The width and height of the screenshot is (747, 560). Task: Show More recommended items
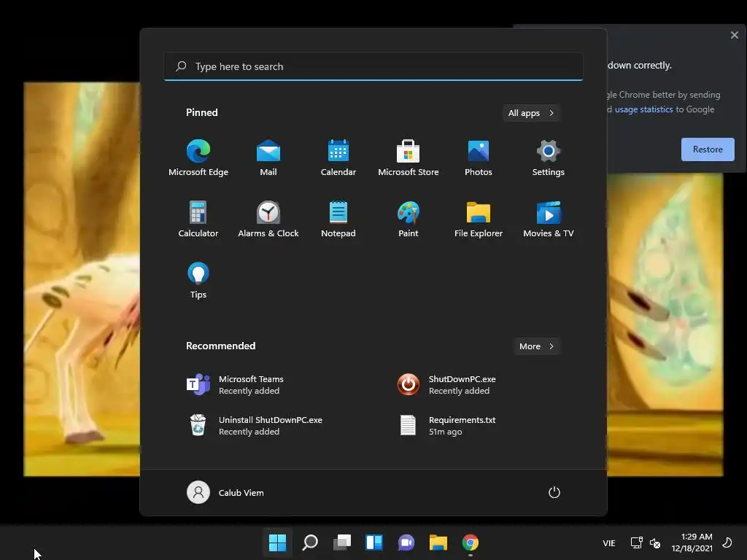tap(536, 346)
